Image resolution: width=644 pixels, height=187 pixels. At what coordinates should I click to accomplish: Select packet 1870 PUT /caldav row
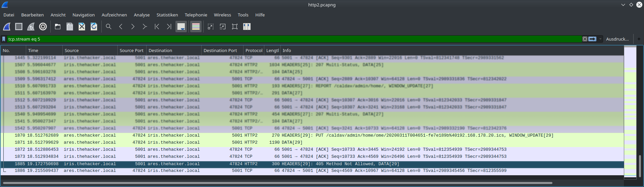point(302,135)
